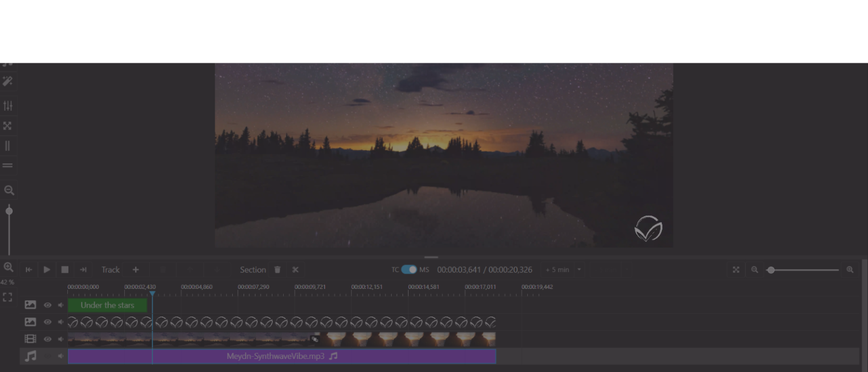The height and width of the screenshot is (372, 868).
Task: Play the timeline preview
Action: tap(47, 270)
